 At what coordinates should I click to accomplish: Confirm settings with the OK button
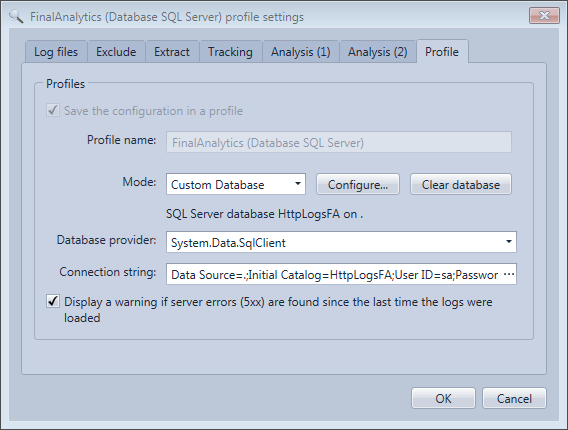[443, 398]
